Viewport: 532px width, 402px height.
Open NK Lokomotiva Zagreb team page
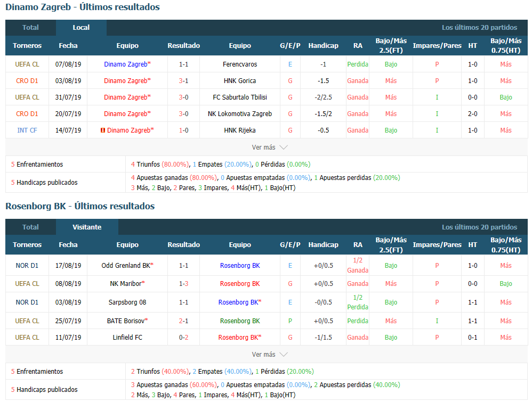click(240, 114)
